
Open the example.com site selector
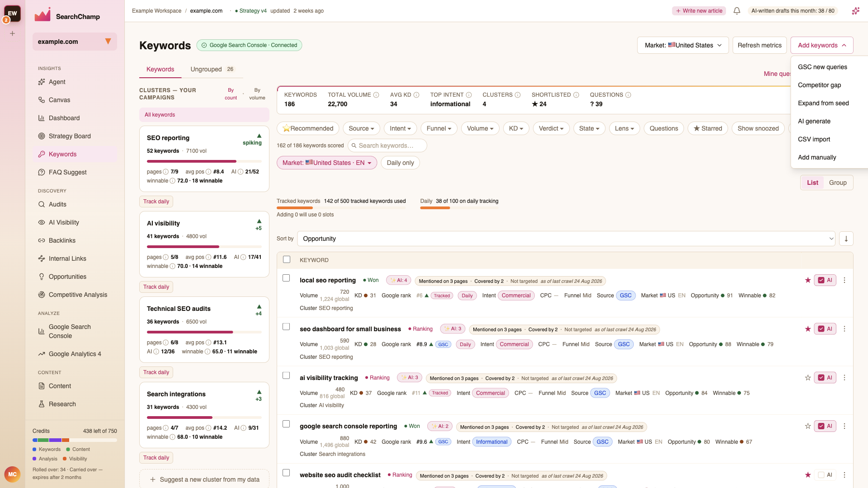point(75,42)
